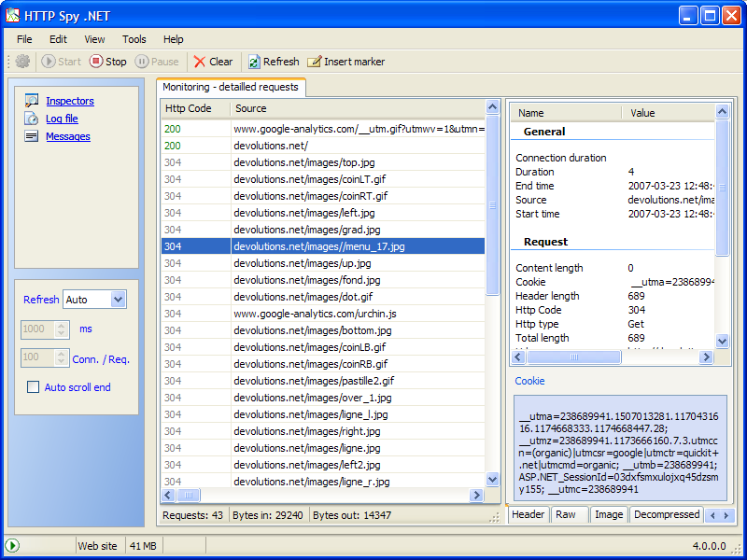Click the Stop capture icon
Viewport: 747px width, 560px height.
(x=96, y=62)
